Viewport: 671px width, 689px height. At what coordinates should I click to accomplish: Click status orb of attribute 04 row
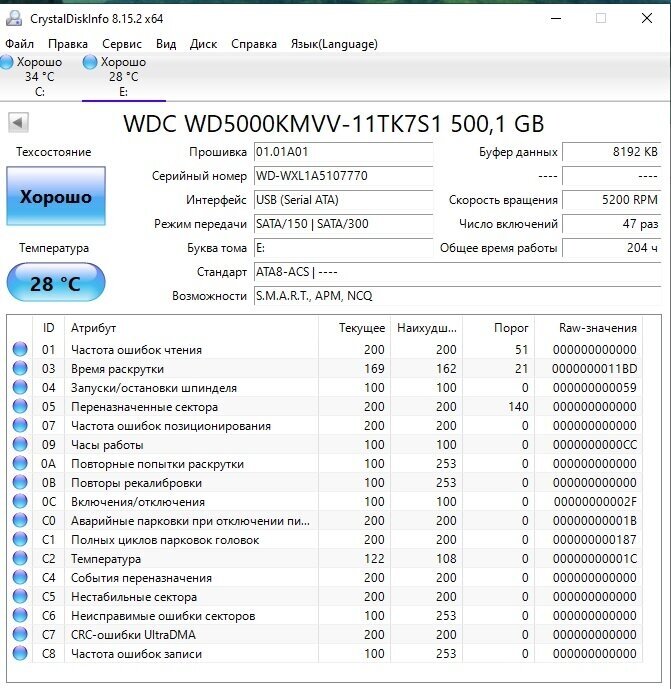pos(20,387)
